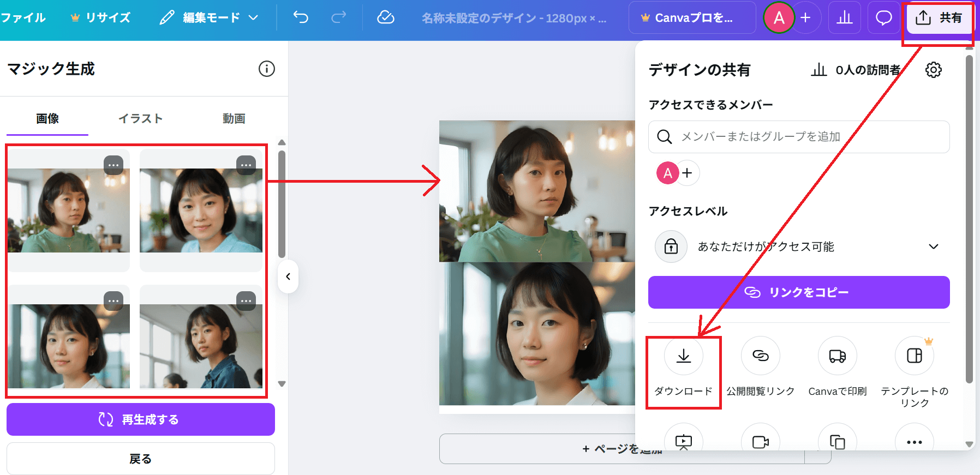
Task: Click the 再生成する button
Action: coord(141,419)
